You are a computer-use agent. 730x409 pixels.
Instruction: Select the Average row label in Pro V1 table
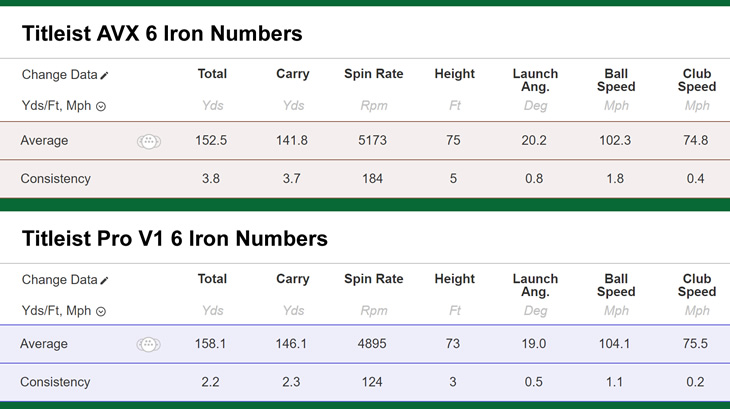[44, 344]
